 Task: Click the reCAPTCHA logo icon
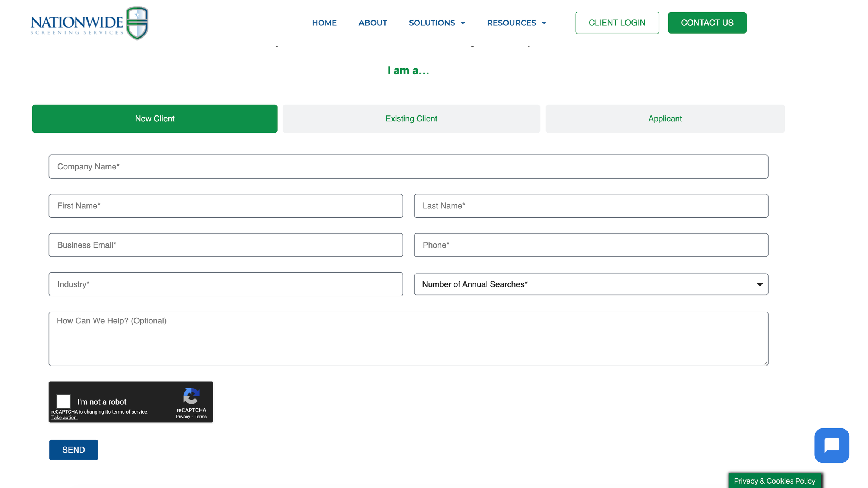(191, 396)
